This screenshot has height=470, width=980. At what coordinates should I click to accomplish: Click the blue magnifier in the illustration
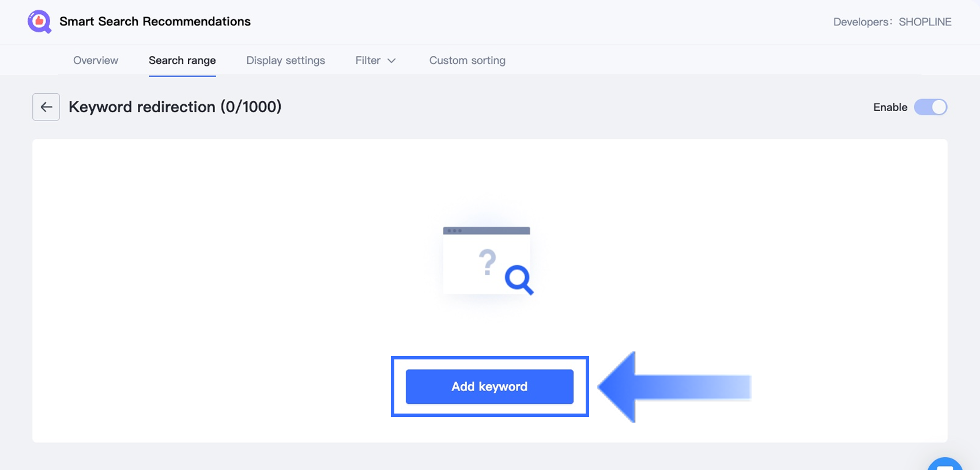pos(518,279)
